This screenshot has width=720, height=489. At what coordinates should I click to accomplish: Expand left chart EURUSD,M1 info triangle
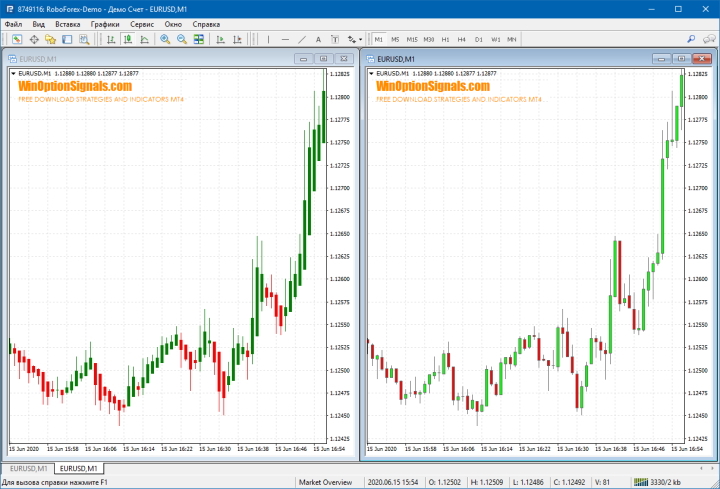pyautogui.click(x=13, y=74)
